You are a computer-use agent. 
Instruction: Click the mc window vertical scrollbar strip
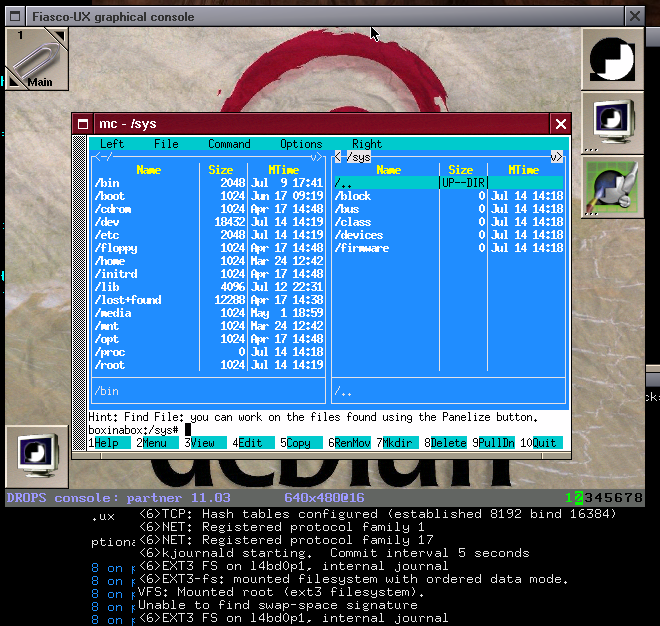click(x=79, y=293)
